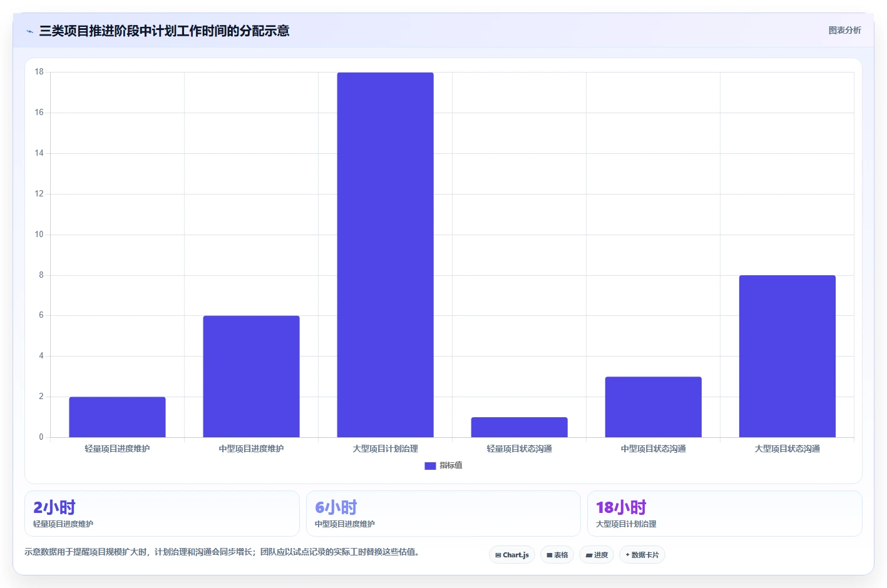Click the chart heading 三类项目推进阶段中计划工作时间的分配示意

[x=164, y=31]
